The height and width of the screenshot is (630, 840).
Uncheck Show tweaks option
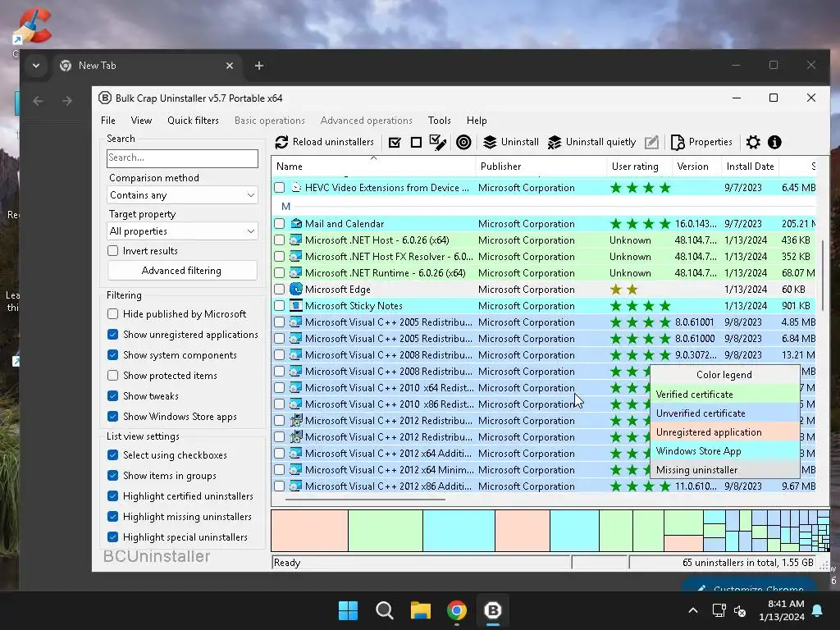112,396
